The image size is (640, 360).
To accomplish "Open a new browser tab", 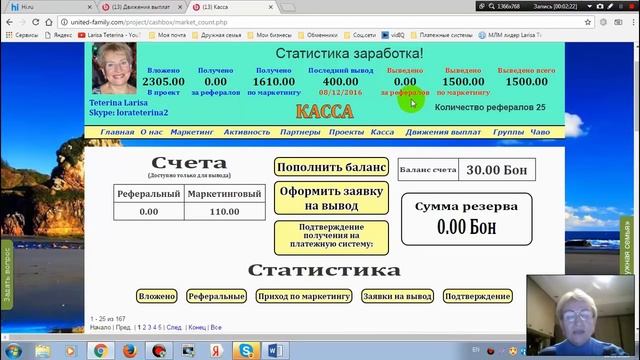I will [288, 7].
